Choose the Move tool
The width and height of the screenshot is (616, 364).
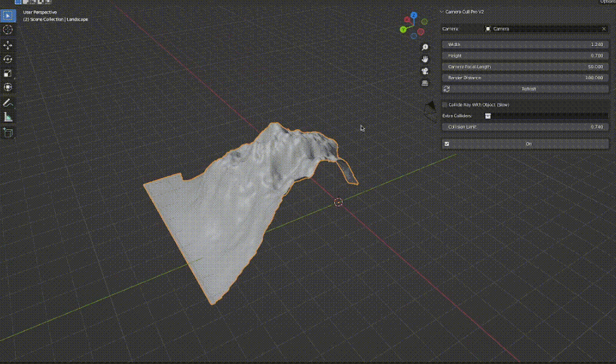click(8, 45)
